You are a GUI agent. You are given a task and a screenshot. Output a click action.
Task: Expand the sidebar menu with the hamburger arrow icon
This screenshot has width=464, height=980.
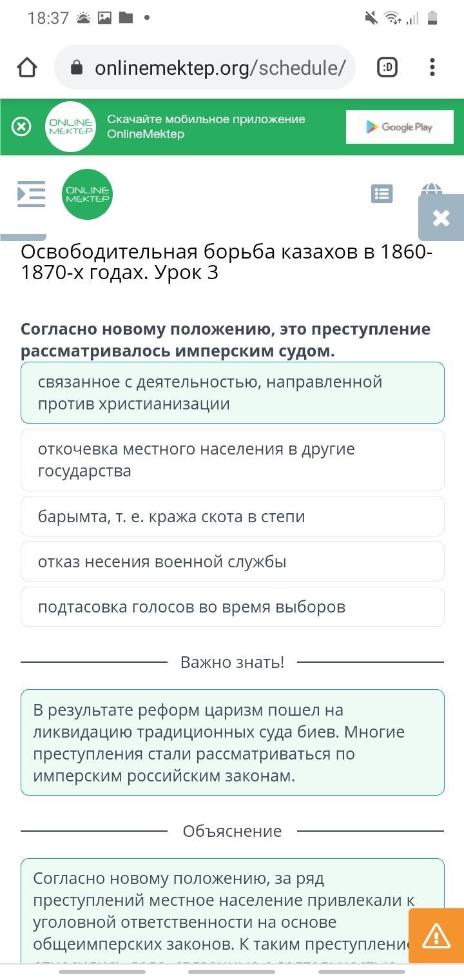click(x=32, y=193)
